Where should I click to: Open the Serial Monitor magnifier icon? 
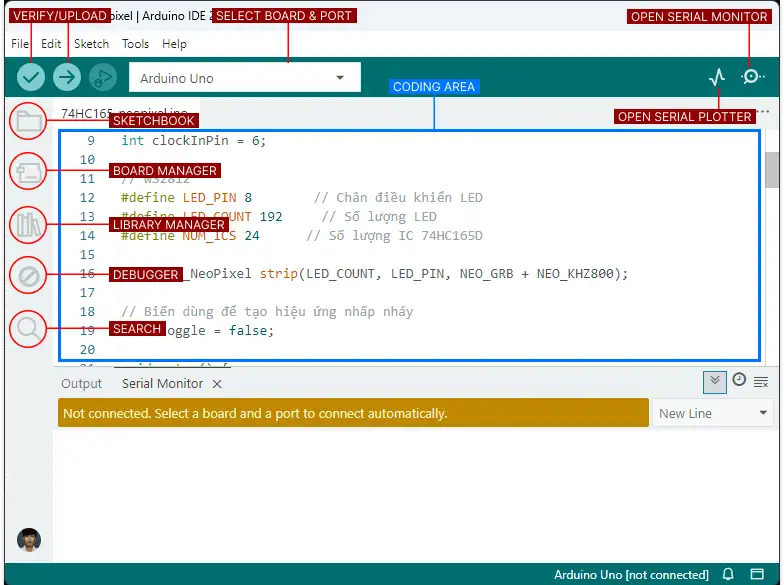pyautogui.click(x=752, y=76)
